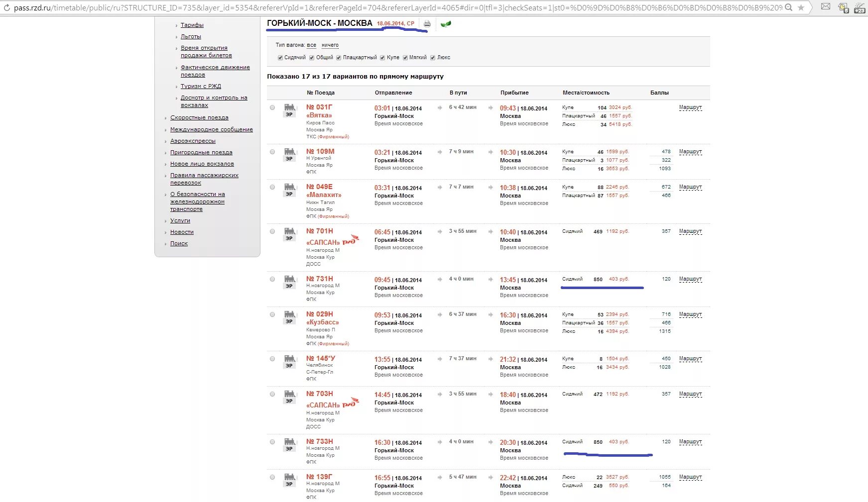868x502 pixels.
Task: Select radio button for train № 031Г
Action: (x=272, y=107)
